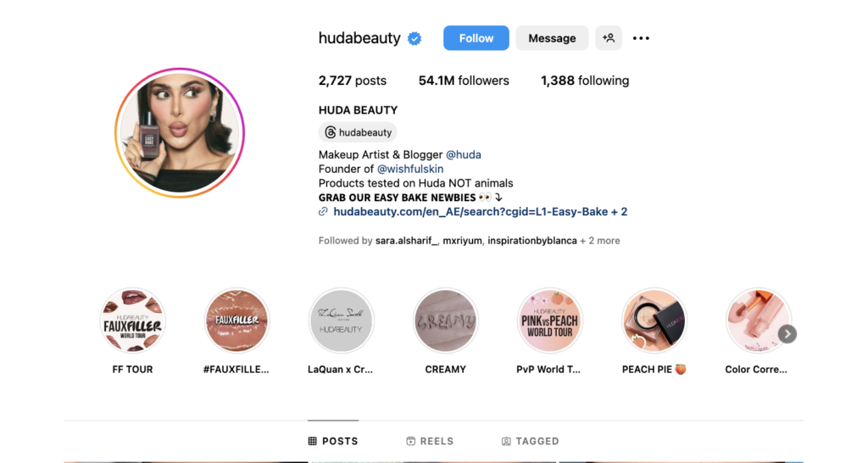This screenshot has height=463, width=868.
Task: Open the FF TOUR story highlight
Action: [132, 321]
